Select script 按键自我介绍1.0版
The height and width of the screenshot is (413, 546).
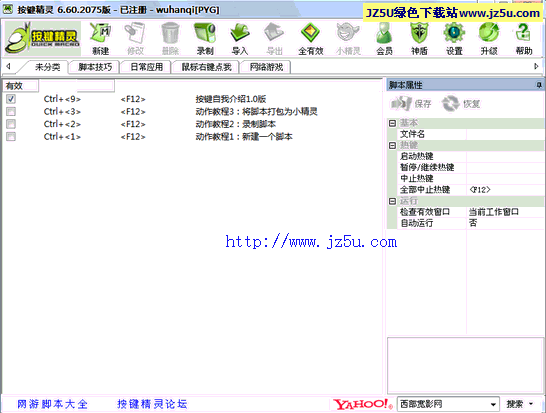point(231,99)
